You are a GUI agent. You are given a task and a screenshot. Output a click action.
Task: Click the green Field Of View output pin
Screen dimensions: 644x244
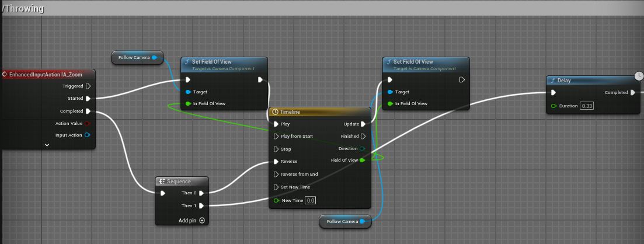363,160
